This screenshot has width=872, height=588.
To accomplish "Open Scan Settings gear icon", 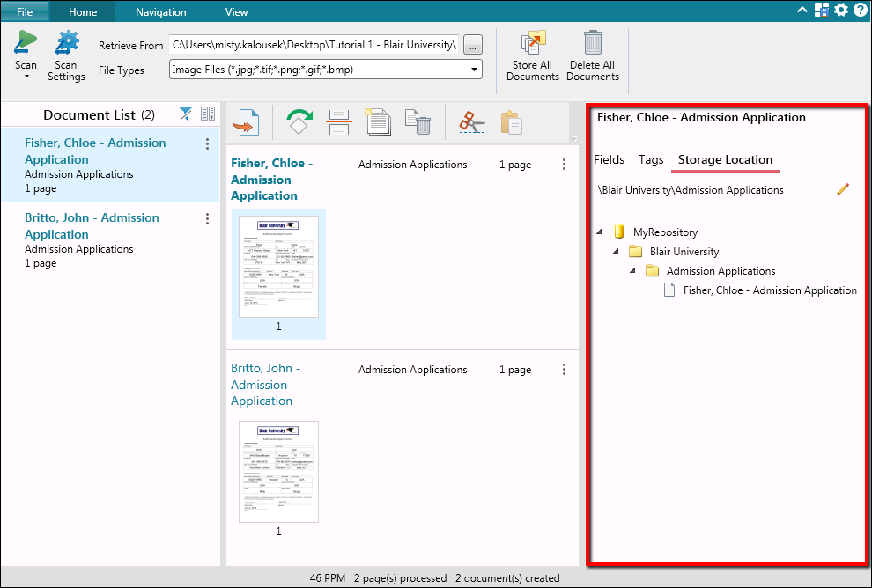I will click(67, 44).
